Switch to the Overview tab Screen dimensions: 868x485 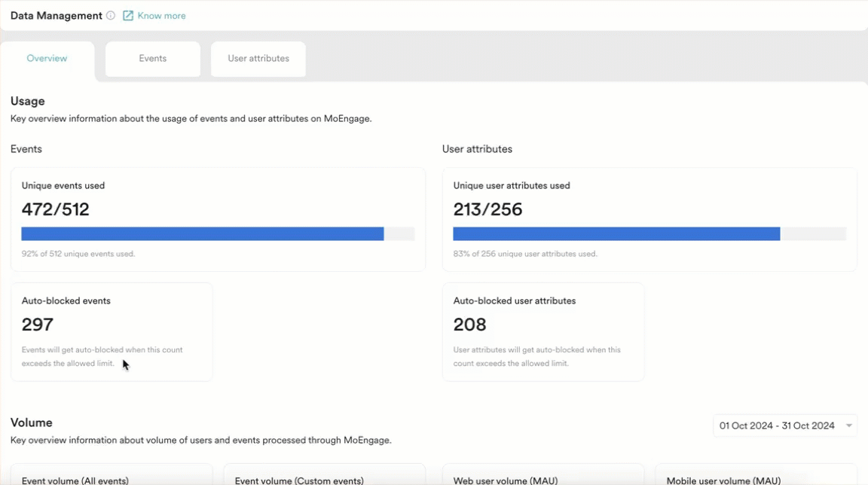tap(47, 59)
